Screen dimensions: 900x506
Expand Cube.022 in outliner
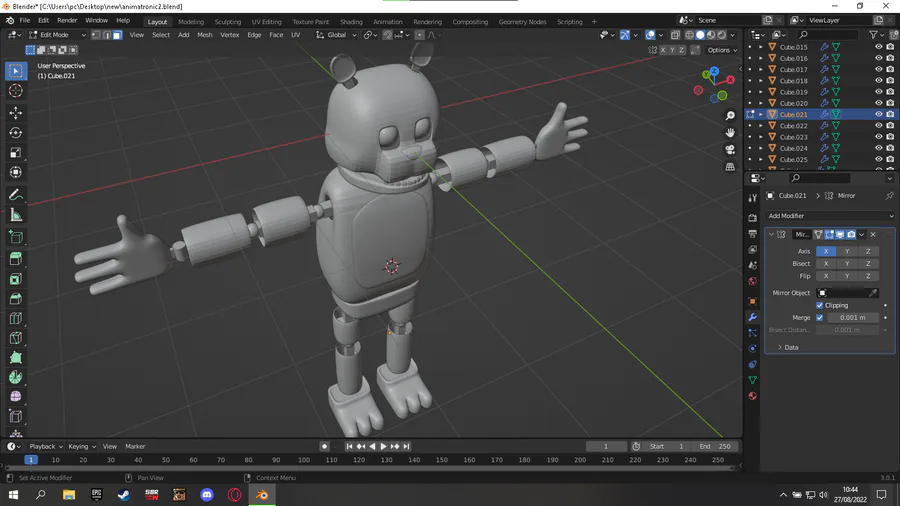click(761, 126)
